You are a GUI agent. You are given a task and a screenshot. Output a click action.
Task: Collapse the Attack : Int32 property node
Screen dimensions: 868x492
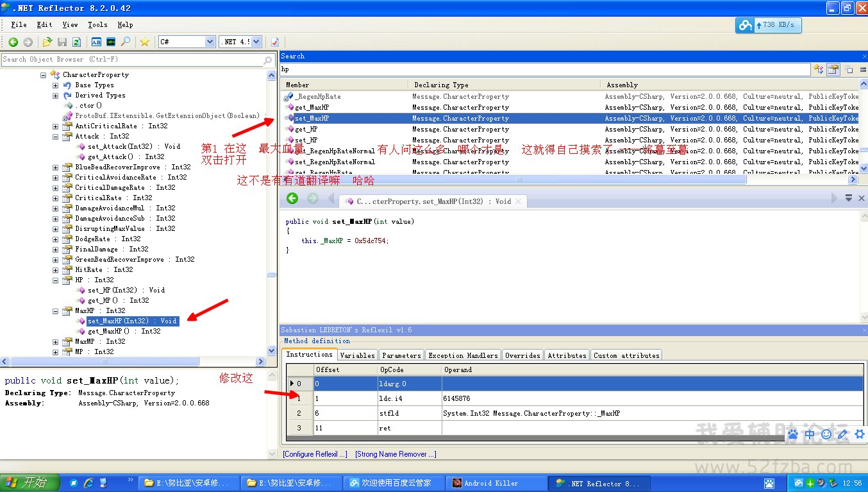[56, 137]
